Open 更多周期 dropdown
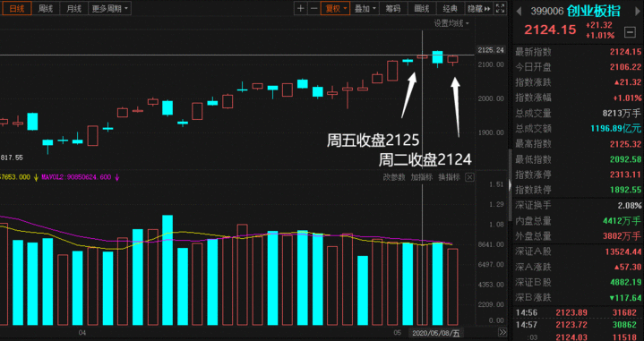The height and width of the screenshot is (341, 644). pyautogui.click(x=109, y=8)
